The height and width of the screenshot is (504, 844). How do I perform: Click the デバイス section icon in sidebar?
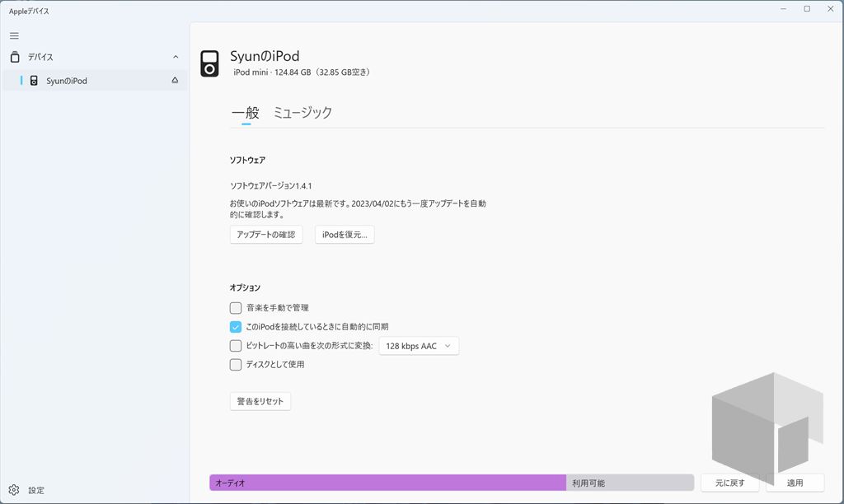[15, 57]
